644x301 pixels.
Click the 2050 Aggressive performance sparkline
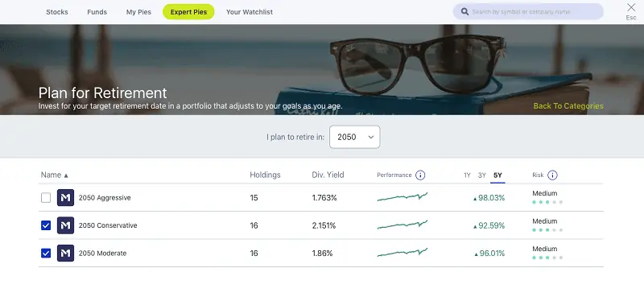click(402, 197)
